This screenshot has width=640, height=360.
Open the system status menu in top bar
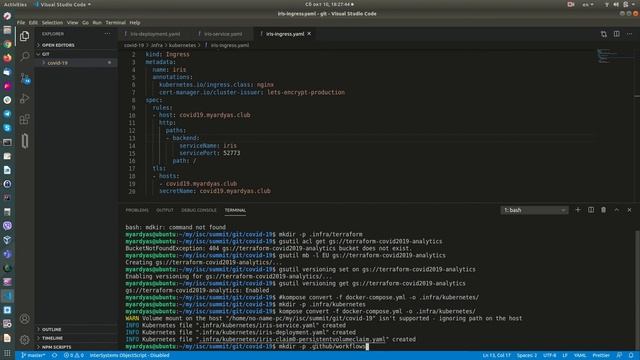point(620,4)
